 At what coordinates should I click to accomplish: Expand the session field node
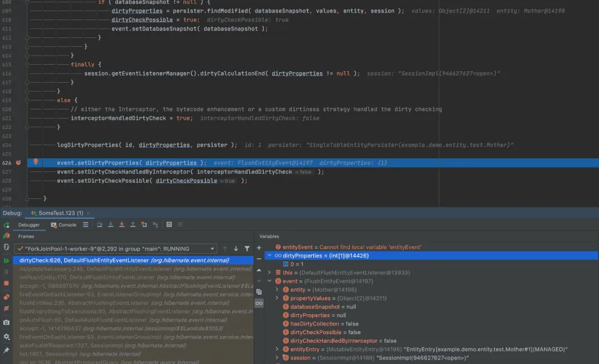pos(277,358)
